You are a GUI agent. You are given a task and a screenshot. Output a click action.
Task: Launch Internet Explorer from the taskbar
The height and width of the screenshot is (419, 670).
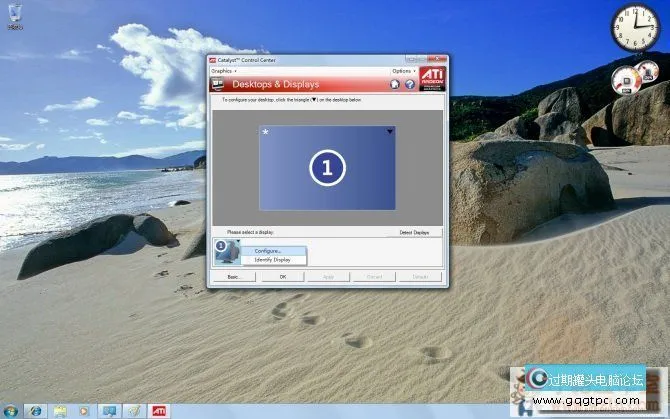pos(36,410)
